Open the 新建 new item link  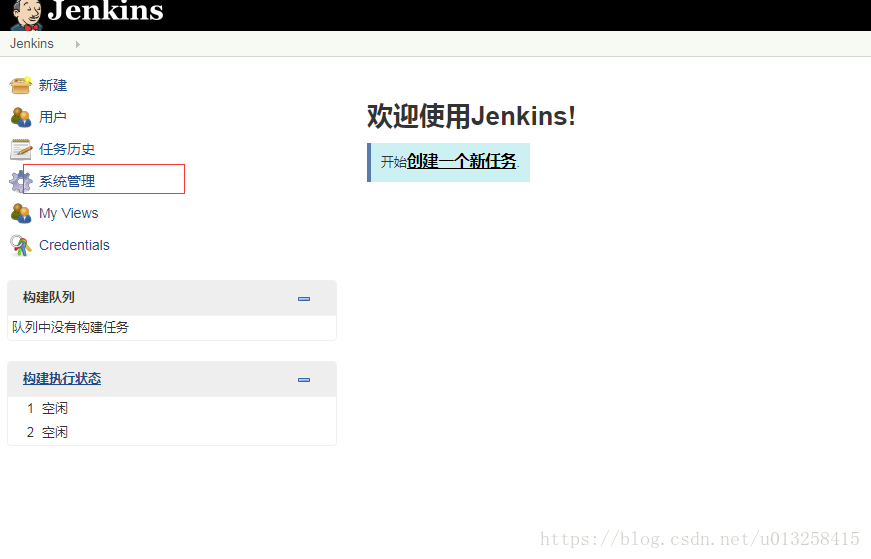(53, 85)
